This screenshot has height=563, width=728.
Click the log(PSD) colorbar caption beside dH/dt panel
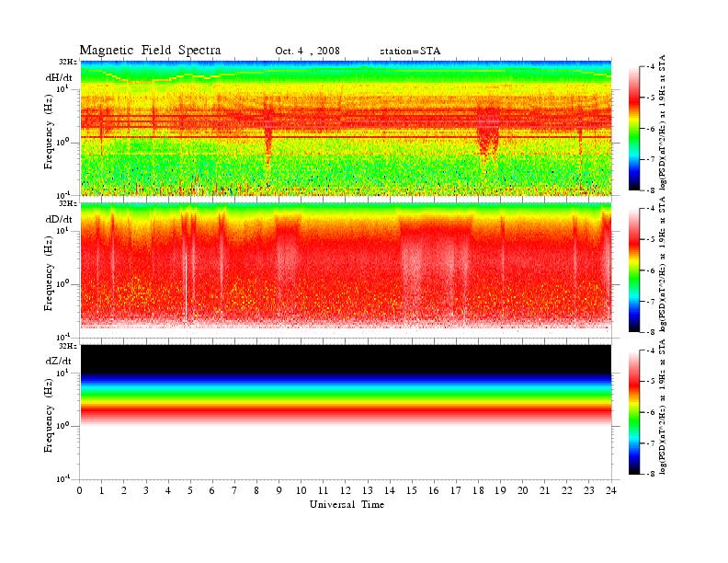663,121
